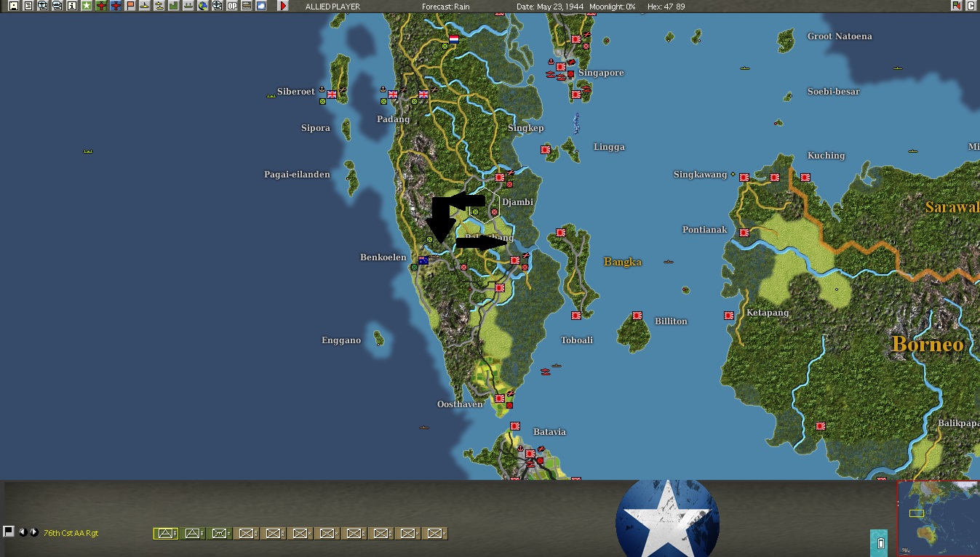
Task: Open the information 'i' toolbar icon
Action: click(x=72, y=6)
